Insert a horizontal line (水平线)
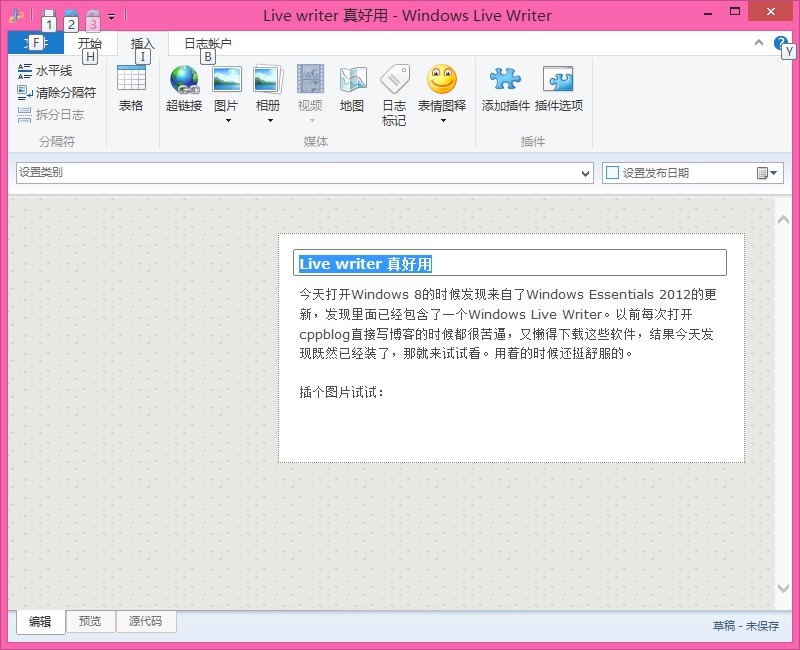 (x=45, y=70)
